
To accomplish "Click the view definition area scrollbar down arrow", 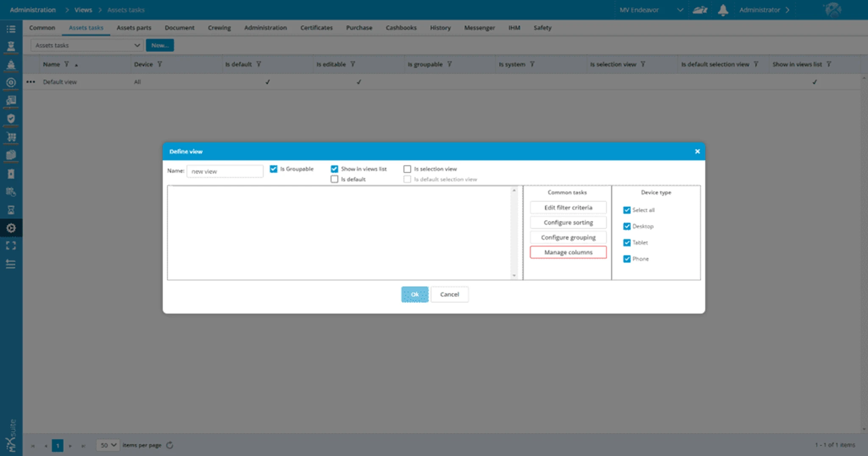I will pyautogui.click(x=514, y=276).
